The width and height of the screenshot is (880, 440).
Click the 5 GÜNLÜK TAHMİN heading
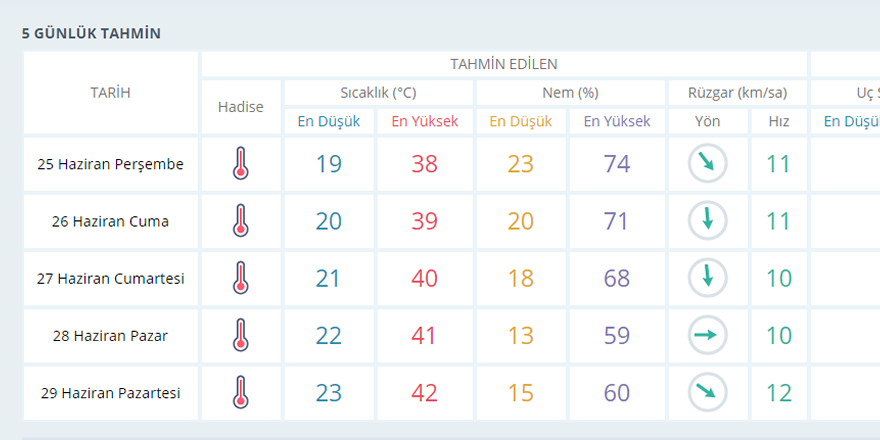[x=91, y=34]
